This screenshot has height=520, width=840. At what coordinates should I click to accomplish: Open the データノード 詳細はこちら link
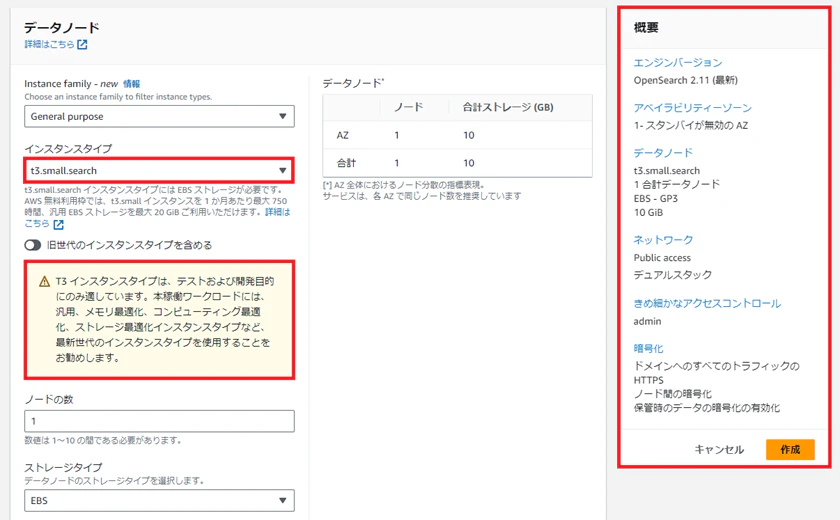tap(49, 44)
